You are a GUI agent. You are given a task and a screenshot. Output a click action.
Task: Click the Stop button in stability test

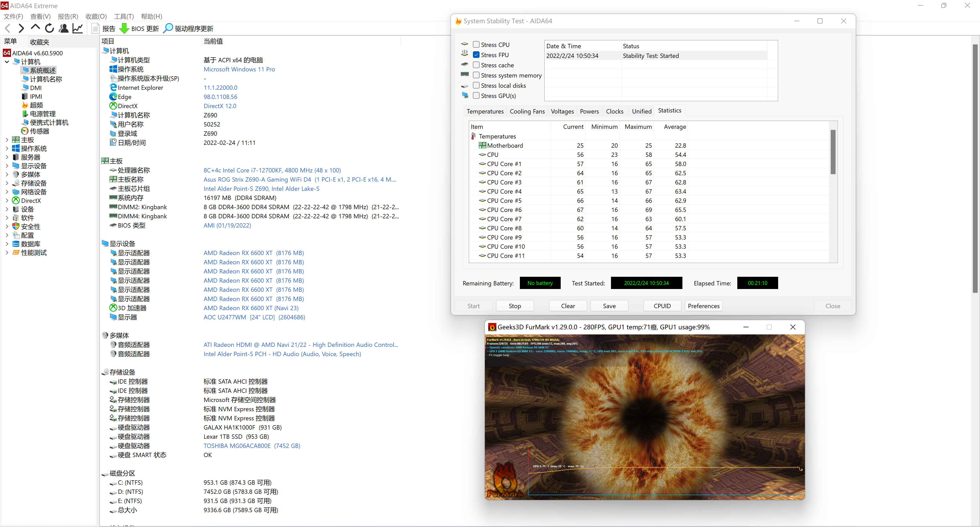click(x=515, y=306)
